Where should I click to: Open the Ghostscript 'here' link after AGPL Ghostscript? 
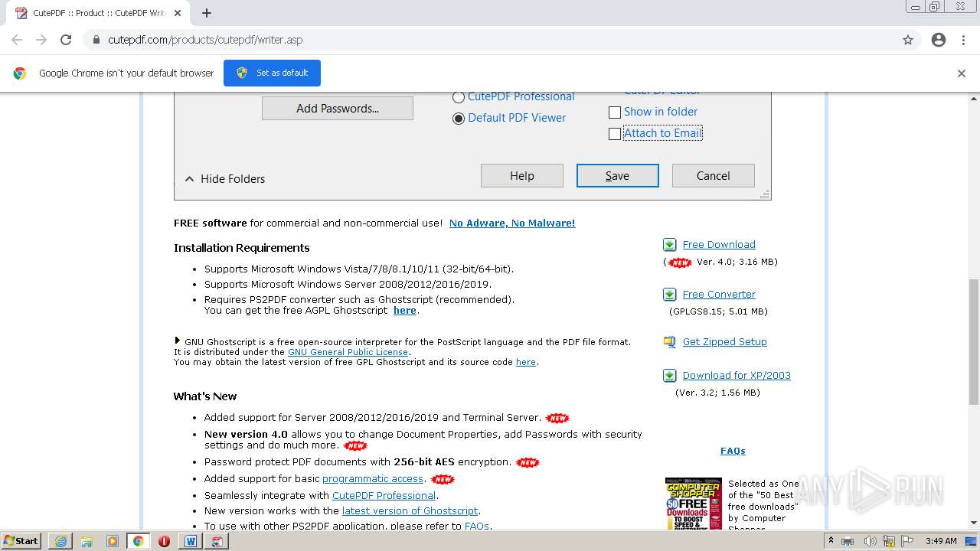pyautogui.click(x=405, y=311)
